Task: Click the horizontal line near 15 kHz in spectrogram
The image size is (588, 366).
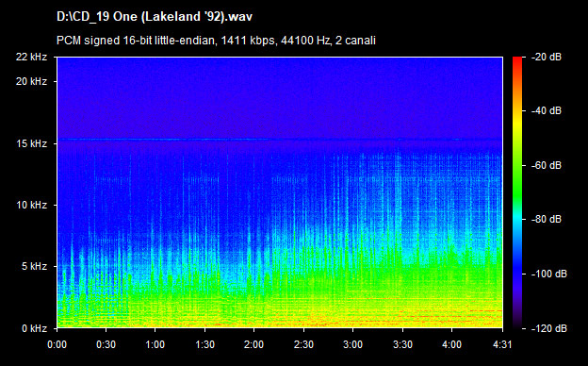Action: tap(280, 140)
